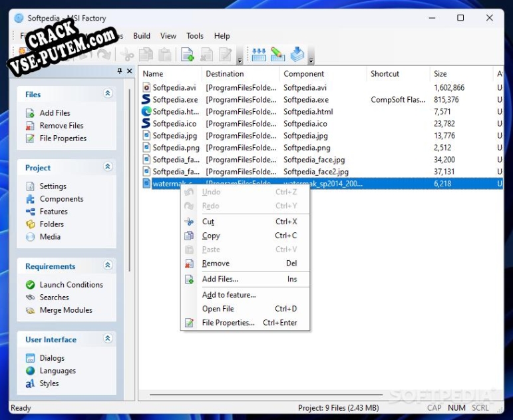Screen dimensions: 513x420
Task: Click the Cut scissors icon in toolbar
Action: pyautogui.click(x=127, y=55)
